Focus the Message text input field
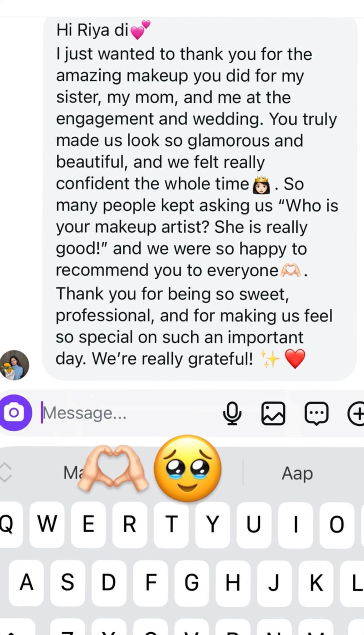Screen dimensions: 364x635 124,413
